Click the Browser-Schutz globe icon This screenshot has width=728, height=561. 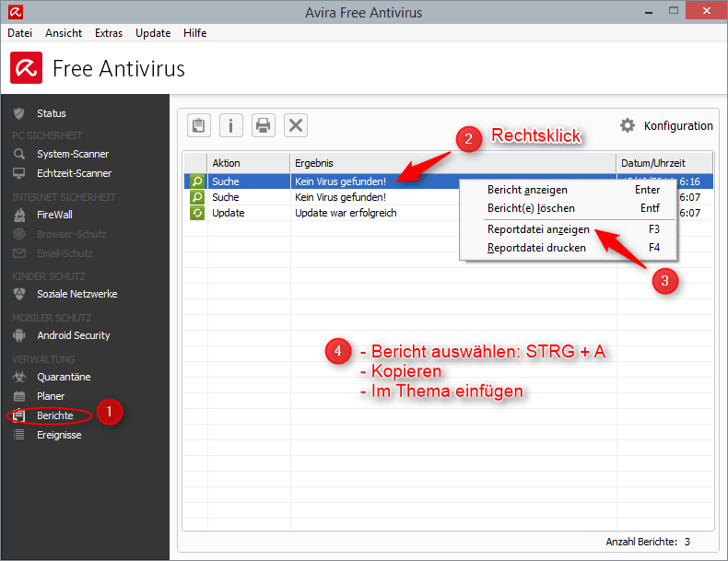click(19, 234)
